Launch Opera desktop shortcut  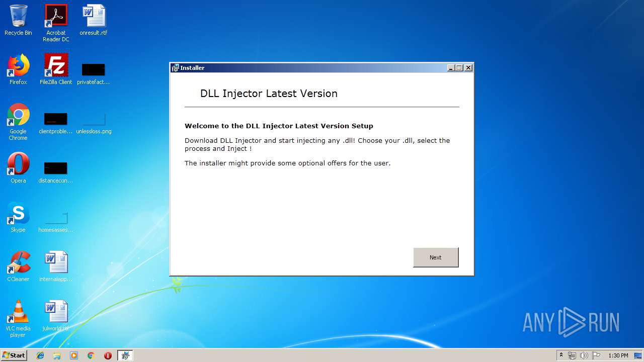(18, 168)
